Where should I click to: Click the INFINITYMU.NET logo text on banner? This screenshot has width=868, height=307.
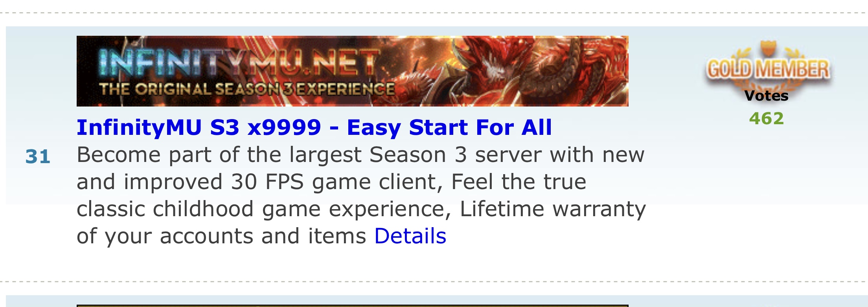238,63
